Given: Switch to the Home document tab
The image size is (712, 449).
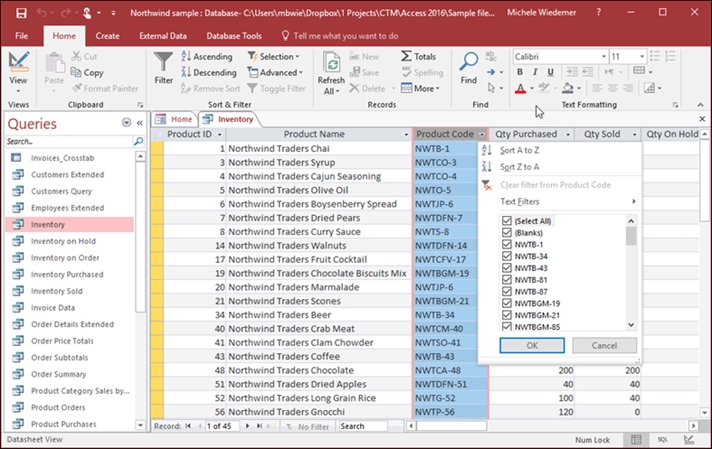Looking at the screenshot, I should point(174,119).
